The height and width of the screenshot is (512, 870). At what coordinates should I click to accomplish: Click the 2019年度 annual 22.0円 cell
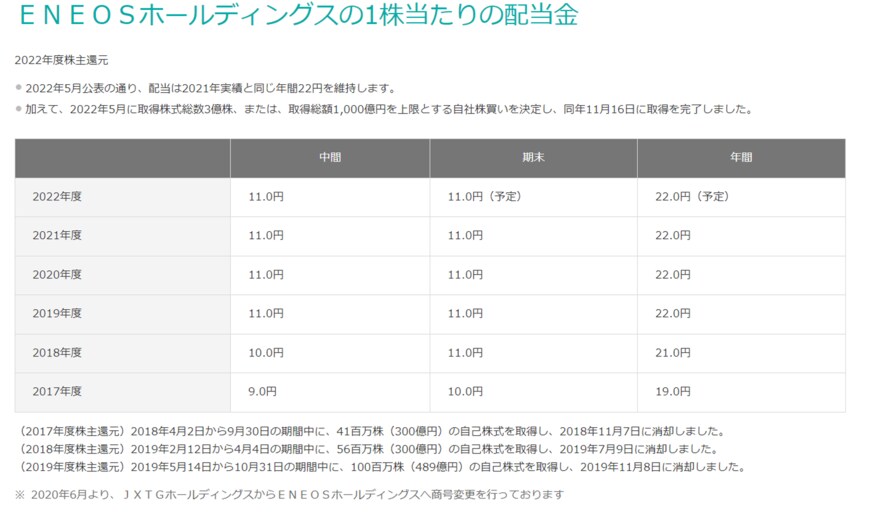pyautogui.click(x=741, y=315)
